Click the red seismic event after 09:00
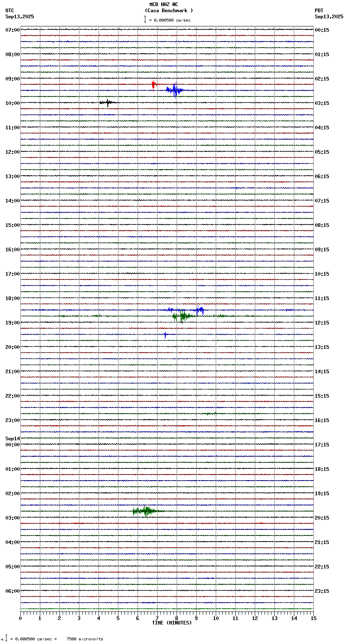 [x=154, y=85]
